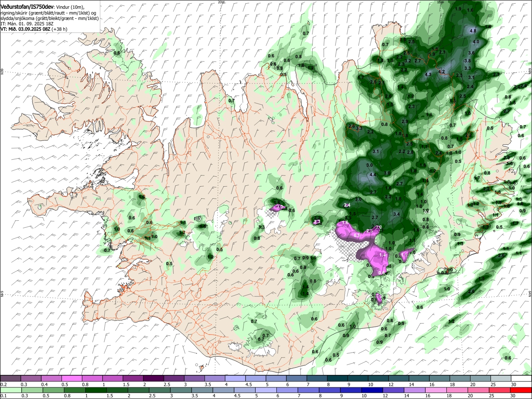Pick the 0.1–0.3 pale green swatch in lower row
This screenshot has width=532, height=399.
(x=11, y=390)
